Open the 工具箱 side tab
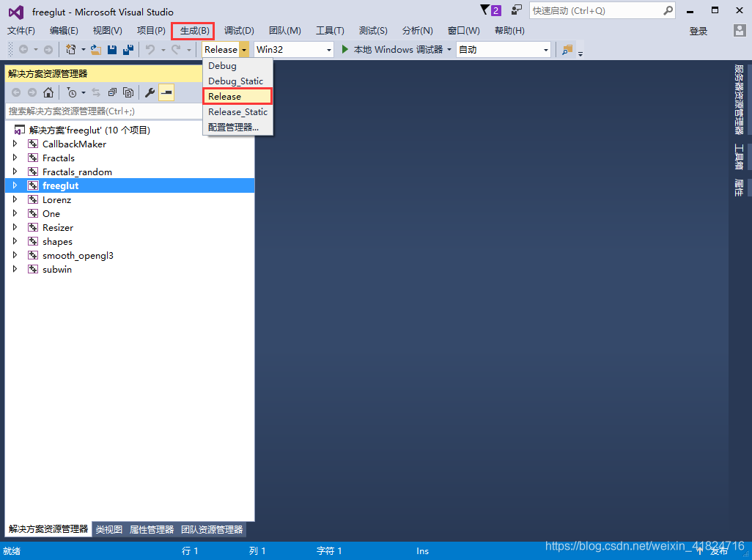Viewport: 752px width, 560px height. pyautogui.click(x=739, y=157)
